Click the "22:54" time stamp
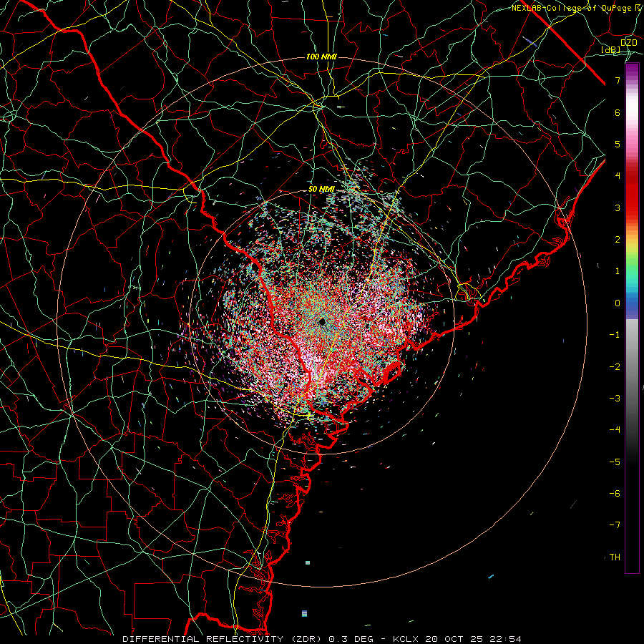The image size is (644, 644). coord(507,639)
